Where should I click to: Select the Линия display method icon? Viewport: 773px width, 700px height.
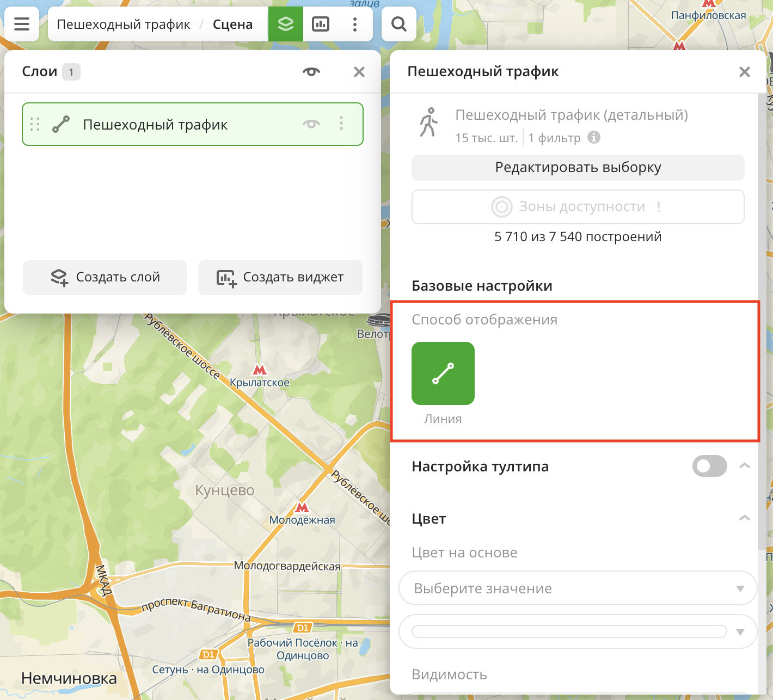click(x=443, y=373)
